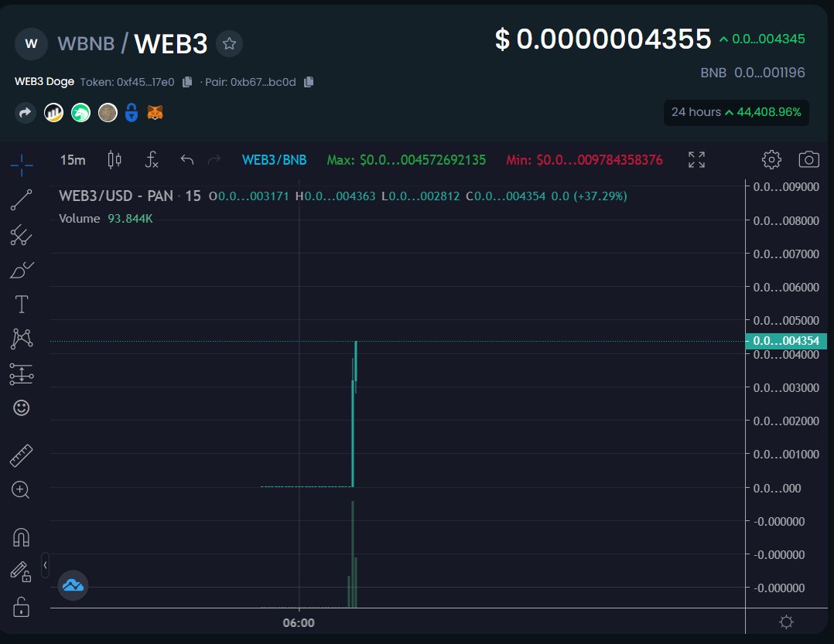The height and width of the screenshot is (644, 834).
Task: Select the crosshair cursor tool
Action: click(x=22, y=165)
